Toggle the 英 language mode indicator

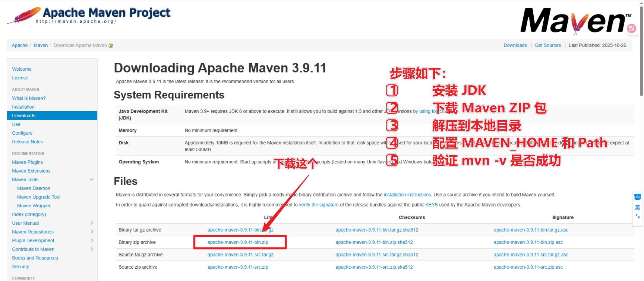(637, 207)
